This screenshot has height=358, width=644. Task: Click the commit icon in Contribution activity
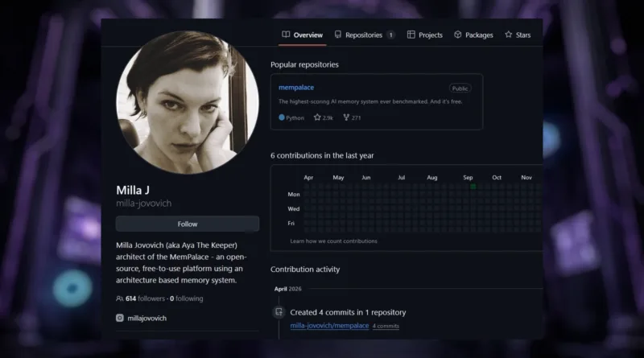[279, 312]
